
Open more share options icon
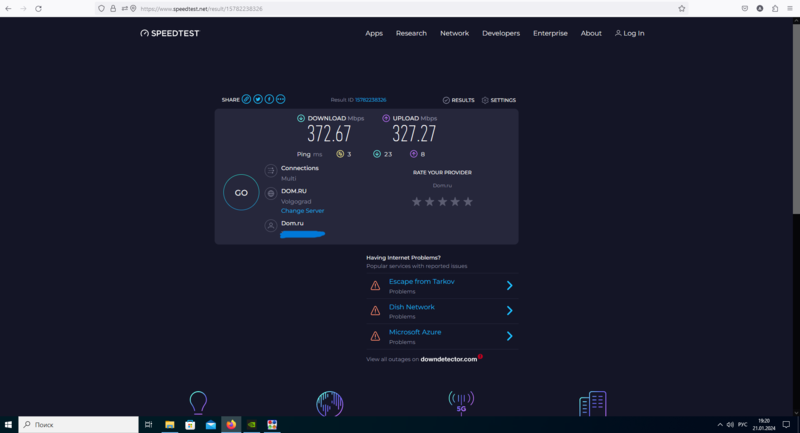[x=281, y=99]
